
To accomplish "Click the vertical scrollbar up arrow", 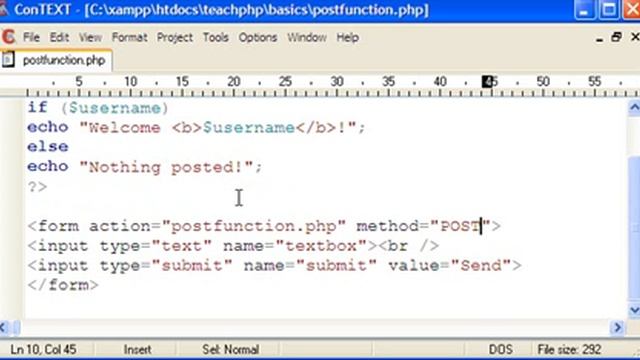I will [634, 108].
